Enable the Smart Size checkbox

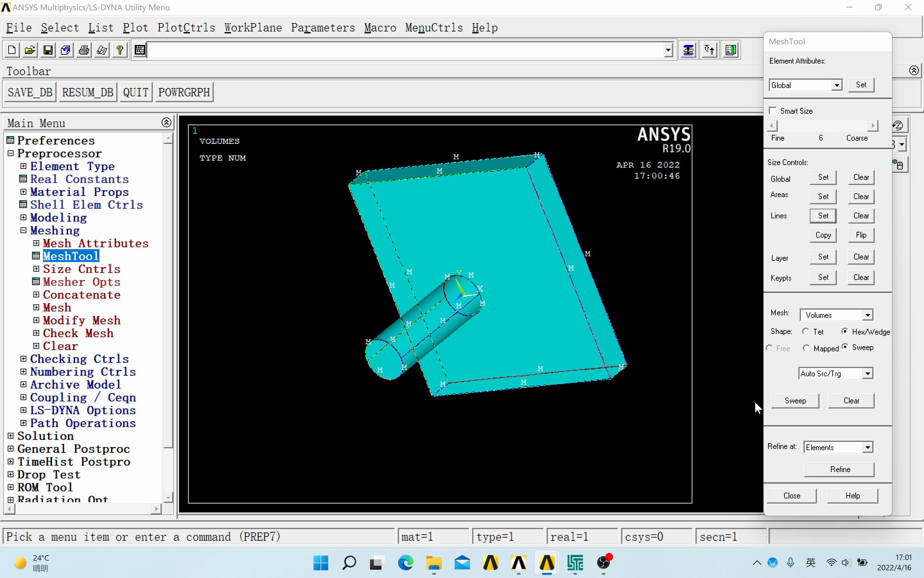[773, 111]
